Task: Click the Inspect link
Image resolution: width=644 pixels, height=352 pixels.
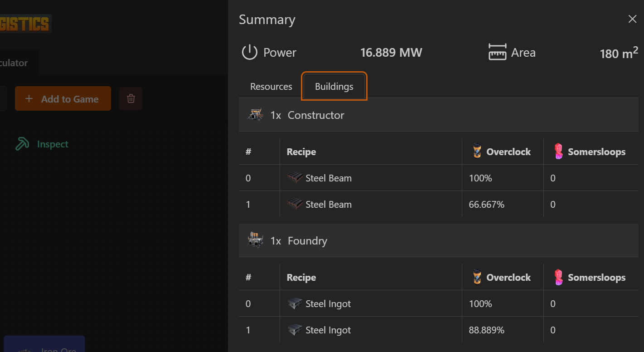Action: coord(53,144)
